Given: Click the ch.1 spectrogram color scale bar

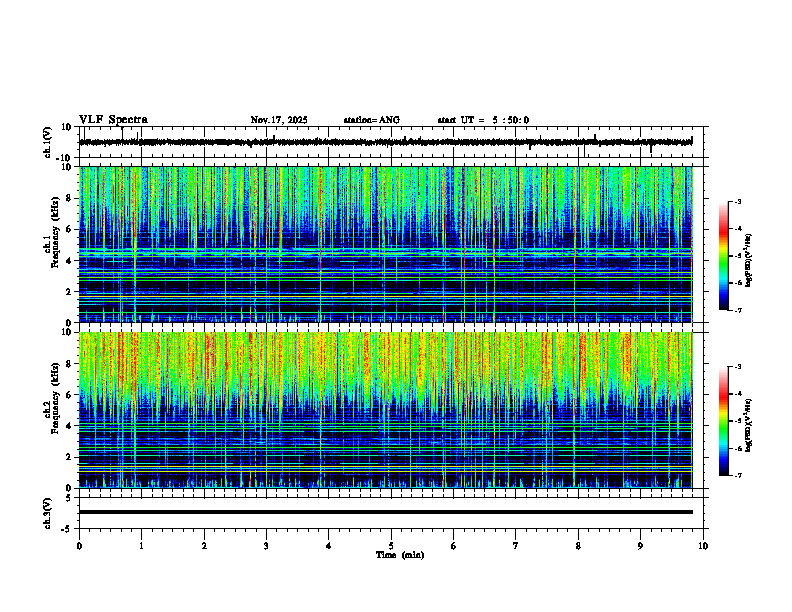Looking at the screenshot, I should [724, 256].
